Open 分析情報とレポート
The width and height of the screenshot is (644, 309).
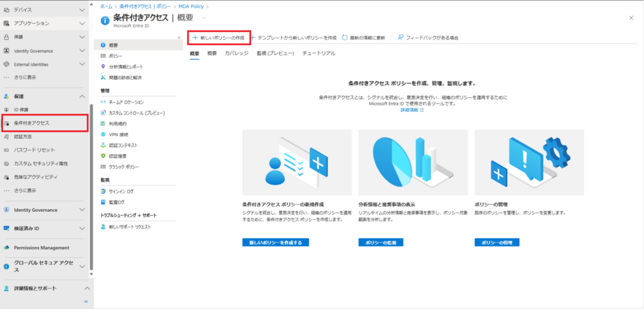pos(126,66)
